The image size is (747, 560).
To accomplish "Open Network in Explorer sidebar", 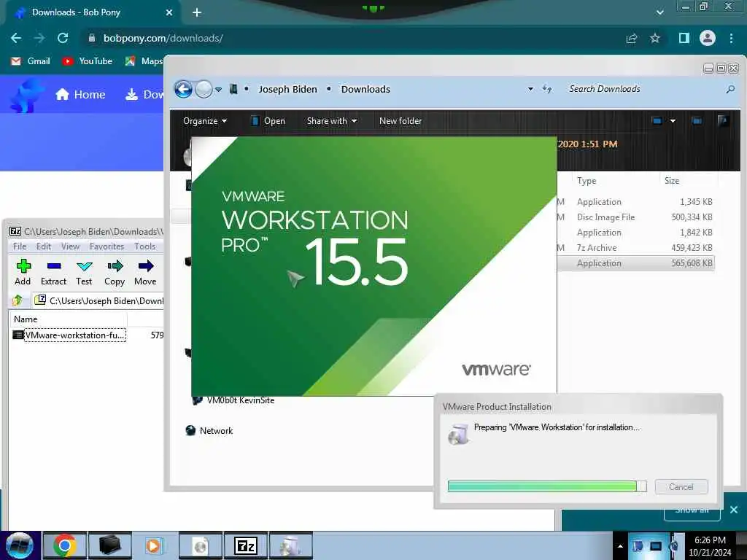I will pyautogui.click(x=209, y=430).
